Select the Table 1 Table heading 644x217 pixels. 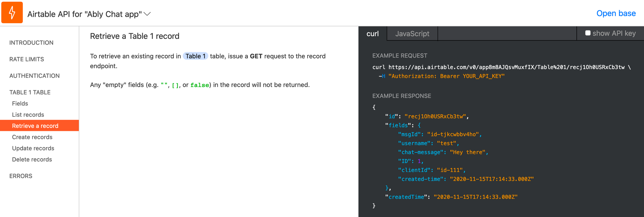tap(30, 92)
